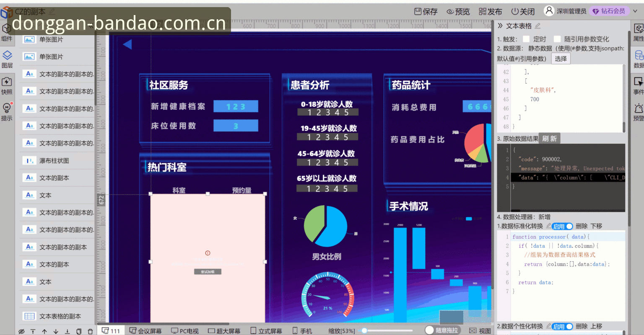Toggle the 随意拖拉 free-drag switch
Screen dimensions: 644x335
442,330
